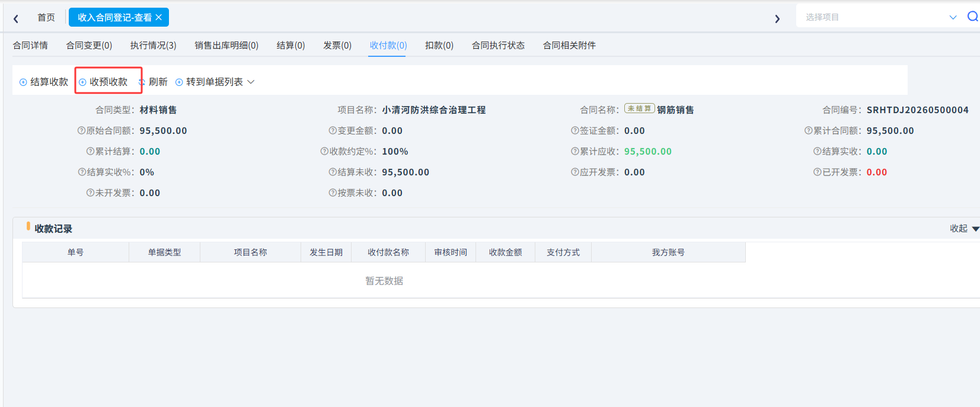Click the 收款金额 column header
The width and height of the screenshot is (980, 407).
tap(505, 252)
